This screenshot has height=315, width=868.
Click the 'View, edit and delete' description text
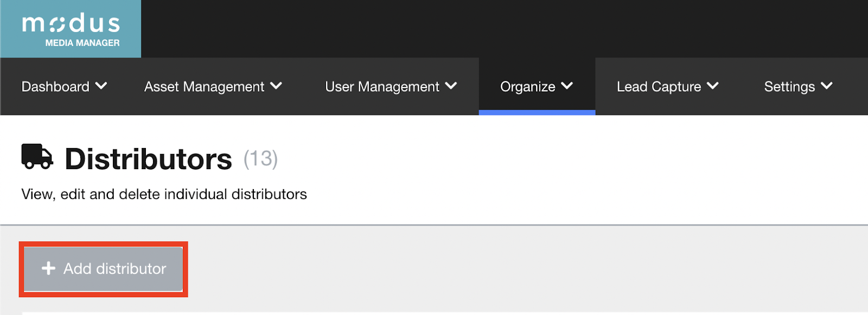coord(164,194)
